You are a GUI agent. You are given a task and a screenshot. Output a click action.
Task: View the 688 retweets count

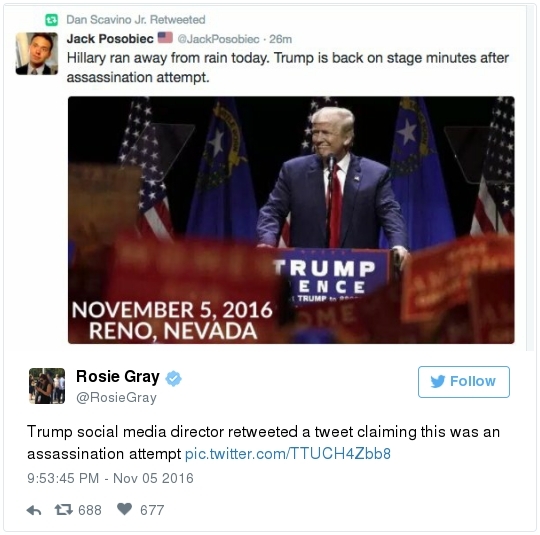click(90, 510)
